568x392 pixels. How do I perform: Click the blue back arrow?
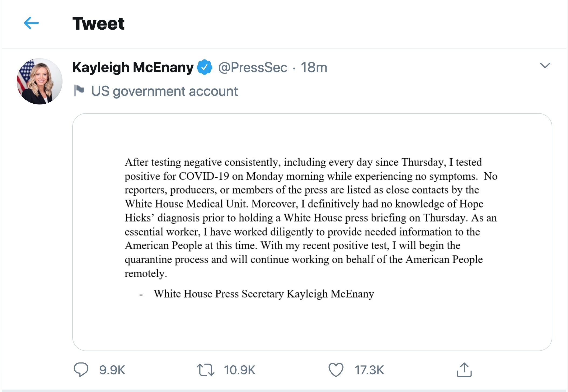tap(31, 23)
